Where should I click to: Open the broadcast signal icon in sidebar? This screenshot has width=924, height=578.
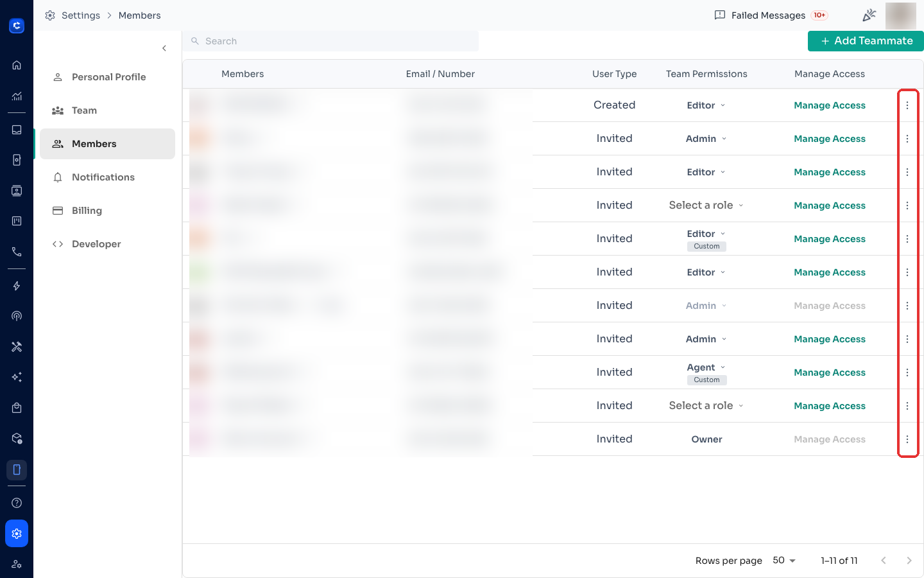click(17, 316)
